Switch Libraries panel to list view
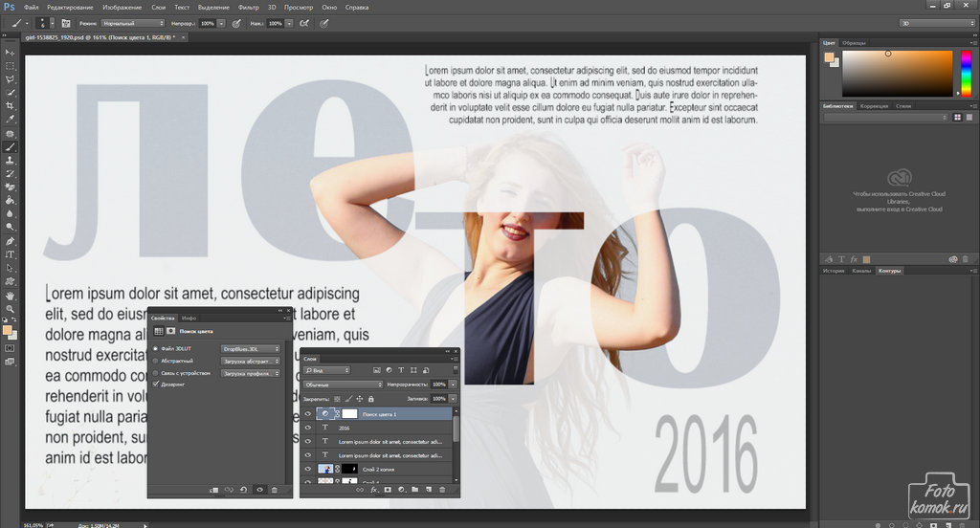 pos(969,118)
